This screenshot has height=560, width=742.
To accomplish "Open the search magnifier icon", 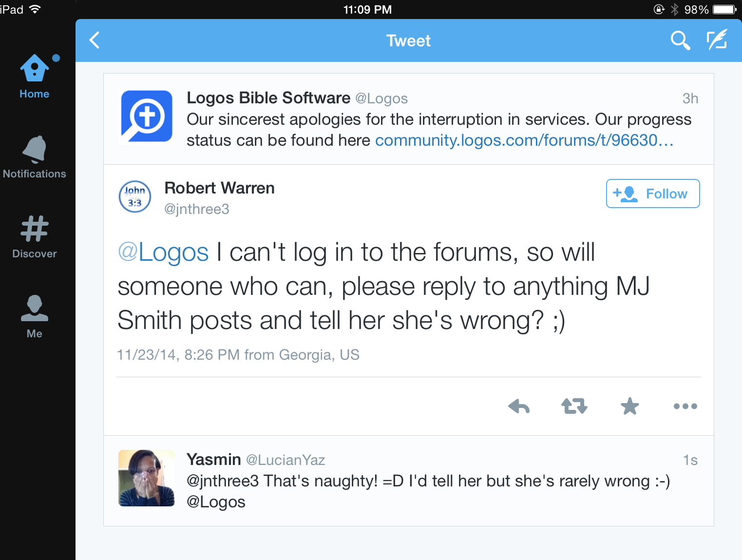I will [x=680, y=40].
